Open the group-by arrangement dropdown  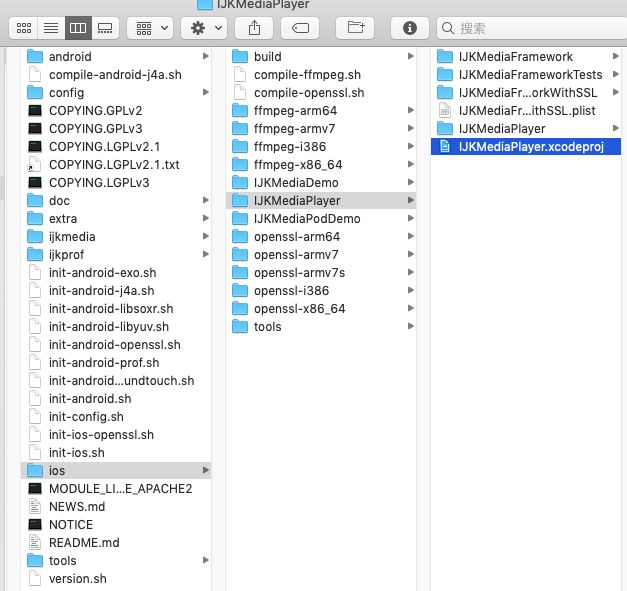[150, 28]
